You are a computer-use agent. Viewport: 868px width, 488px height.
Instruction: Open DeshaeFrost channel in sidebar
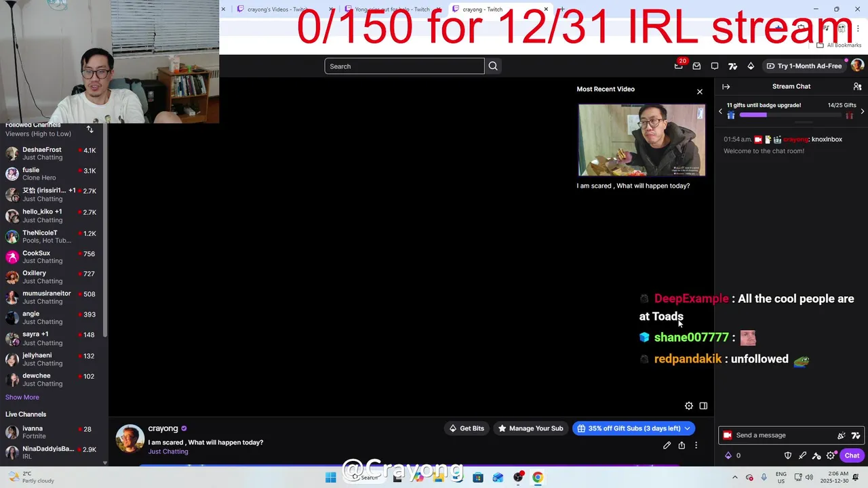point(53,153)
